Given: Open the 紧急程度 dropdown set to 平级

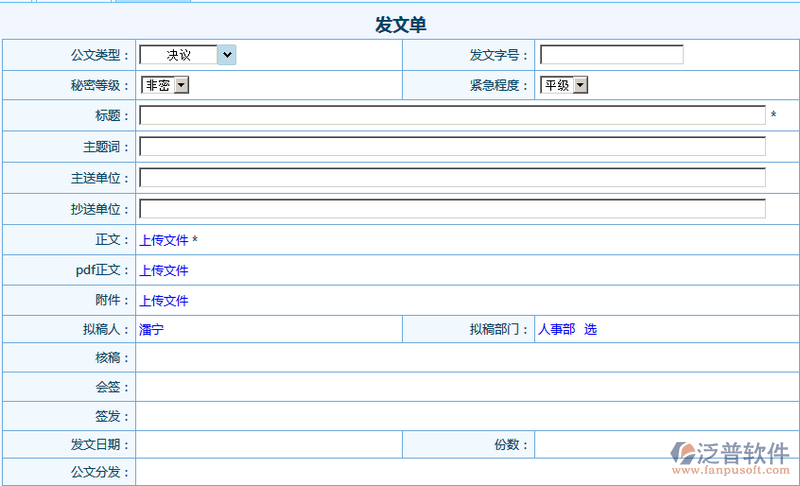Looking at the screenshot, I should point(564,86).
